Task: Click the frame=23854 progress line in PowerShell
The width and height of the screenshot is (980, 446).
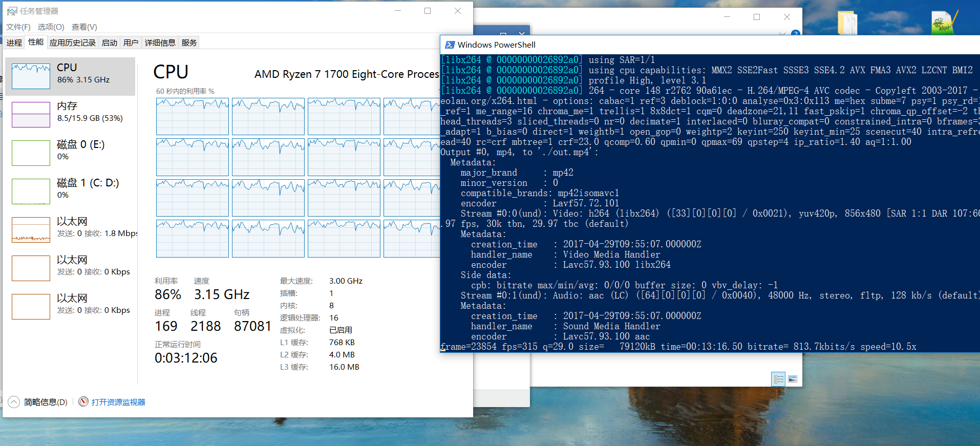Action: click(678, 347)
